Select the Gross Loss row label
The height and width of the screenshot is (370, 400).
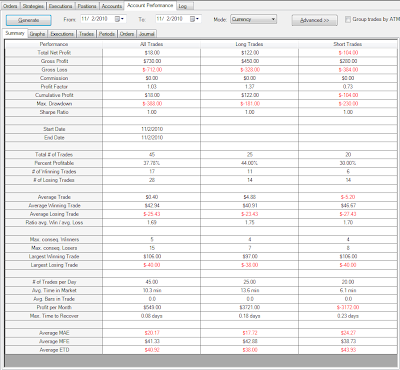pyautogui.click(x=54, y=70)
